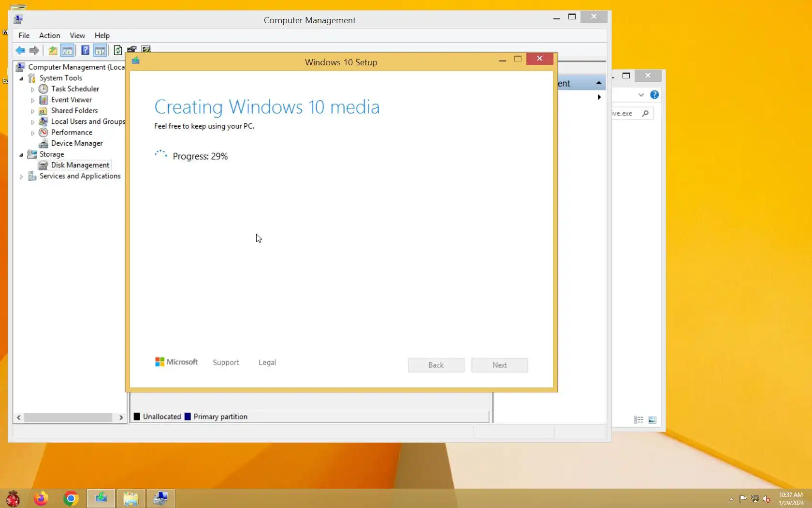Click the Microsoft logo in Setup footer
The width and height of the screenshot is (812, 508).
[176, 362]
